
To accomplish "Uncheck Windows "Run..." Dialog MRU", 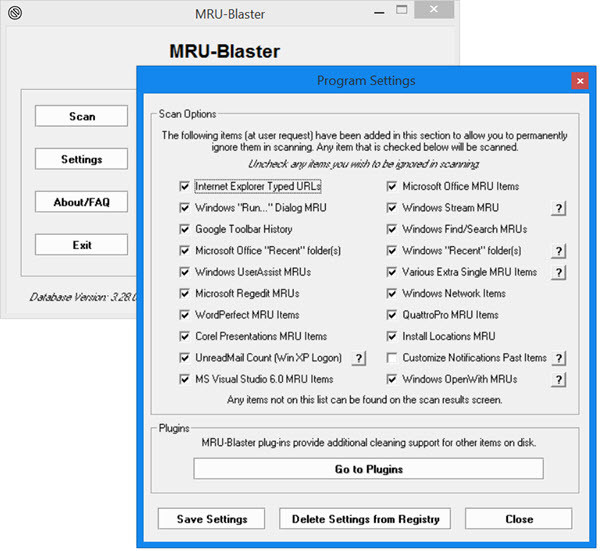I will click(184, 208).
